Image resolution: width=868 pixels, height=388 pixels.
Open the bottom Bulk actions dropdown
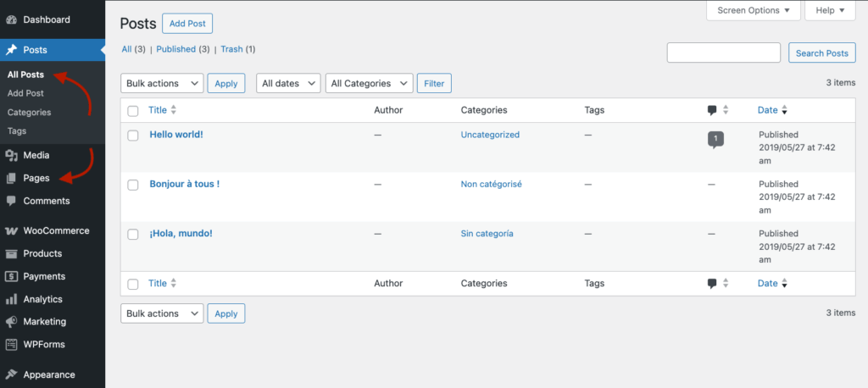tap(162, 313)
